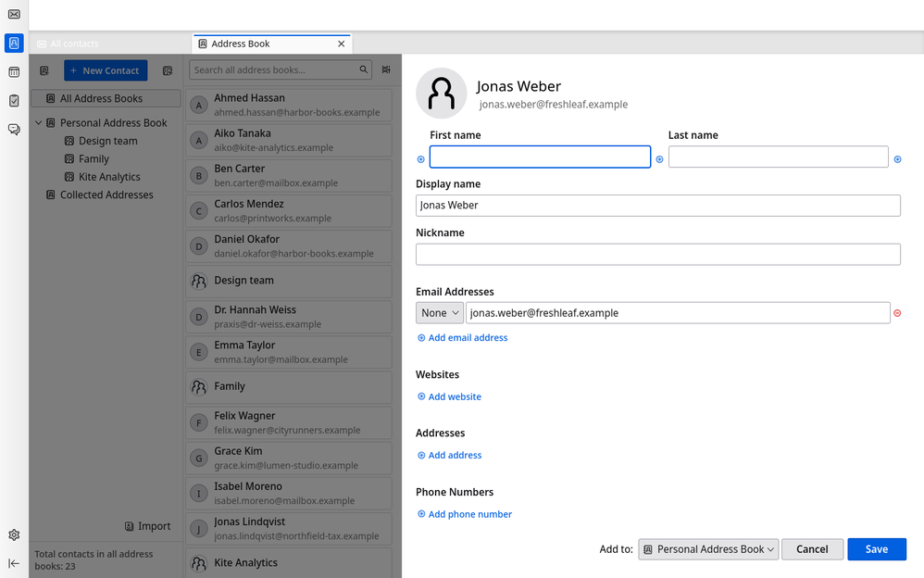Collapse the spaces toolbar arrow
924x578 pixels.
click(14, 563)
